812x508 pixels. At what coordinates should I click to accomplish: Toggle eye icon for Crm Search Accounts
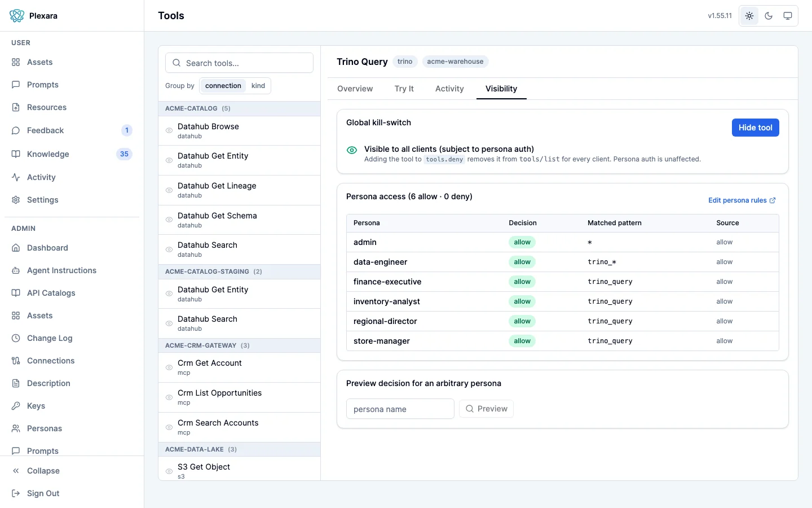169,427
